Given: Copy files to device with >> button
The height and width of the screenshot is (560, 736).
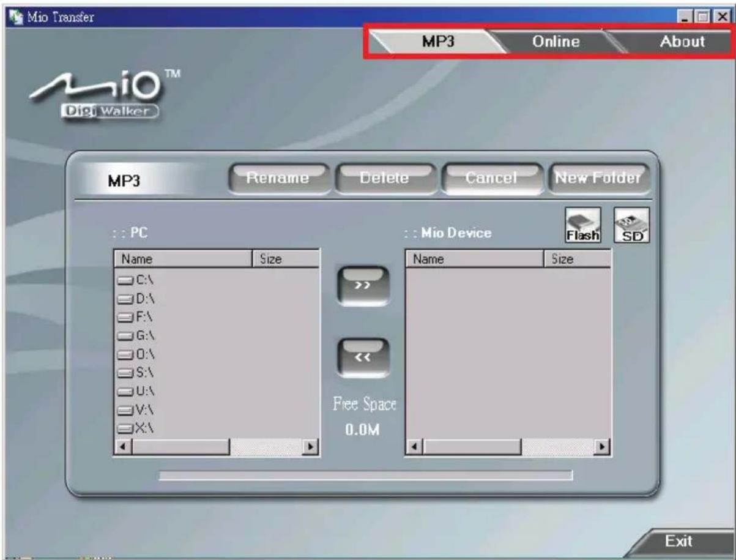Looking at the screenshot, I should 363,286.
